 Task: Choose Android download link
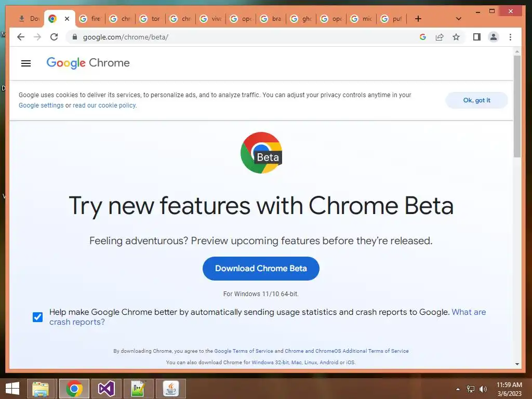click(x=329, y=363)
